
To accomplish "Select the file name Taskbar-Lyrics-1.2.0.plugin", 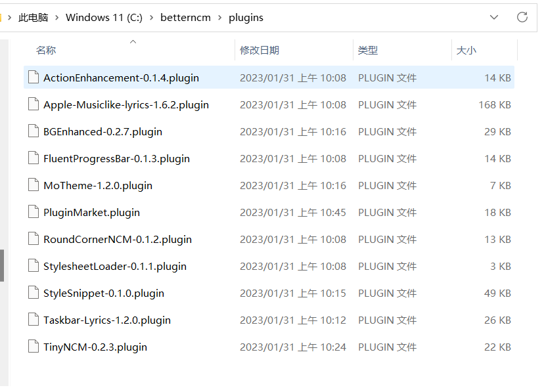I will pos(107,320).
